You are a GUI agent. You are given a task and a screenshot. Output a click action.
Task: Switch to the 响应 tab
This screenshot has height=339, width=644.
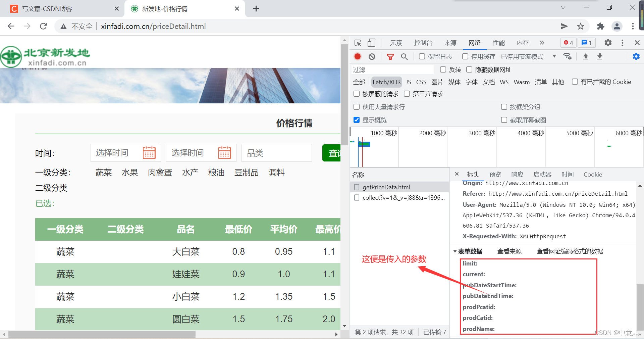tap(517, 174)
